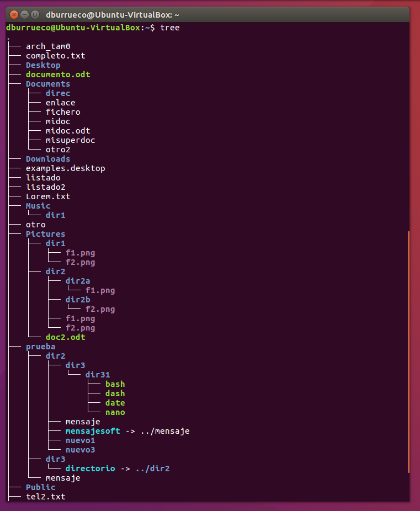
Task: Click the mensajesoft symbolic link
Action: pyautogui.click(x=93, y=431)
